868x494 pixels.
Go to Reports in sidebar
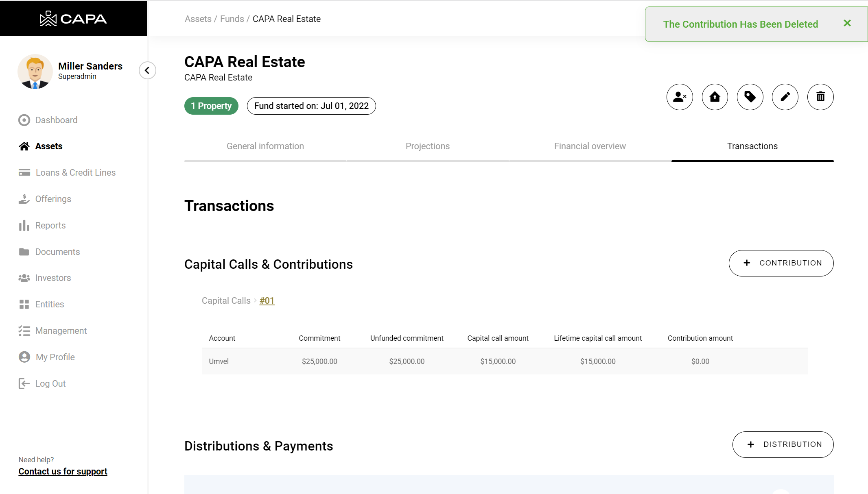pyautogui.click(x=50, y=225)
